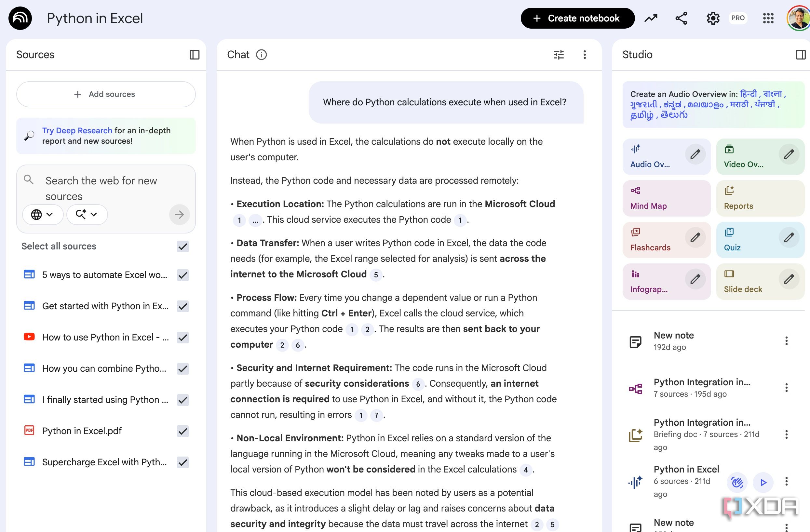Open the Google apps grid
810x532 pixels.
click(x=768, y=18)
